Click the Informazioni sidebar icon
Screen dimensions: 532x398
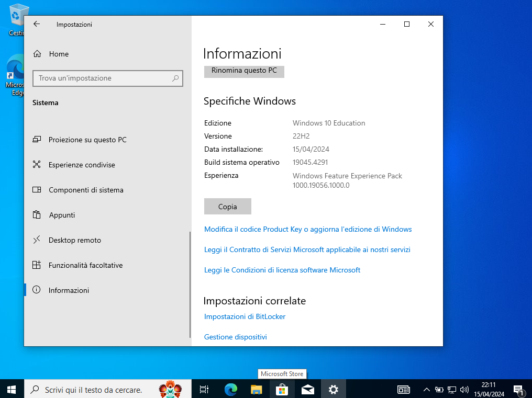pos(36,290)
